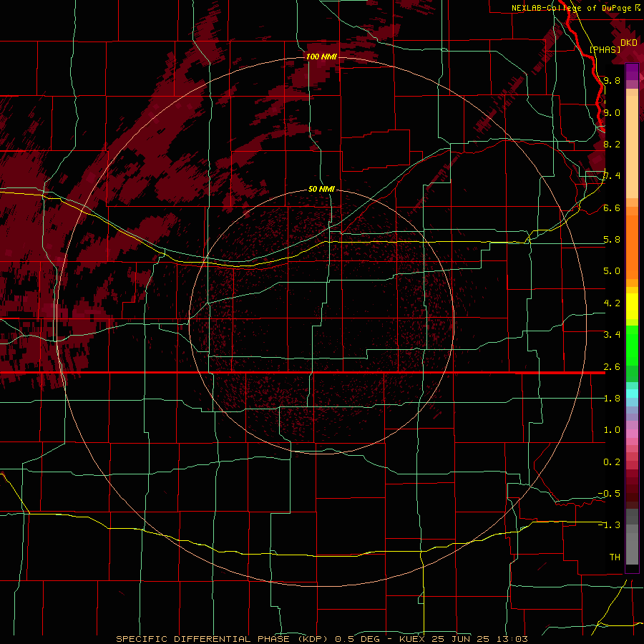Pick the cyan segment of the color bar
The image size is (644, 644).
point(632,394)
